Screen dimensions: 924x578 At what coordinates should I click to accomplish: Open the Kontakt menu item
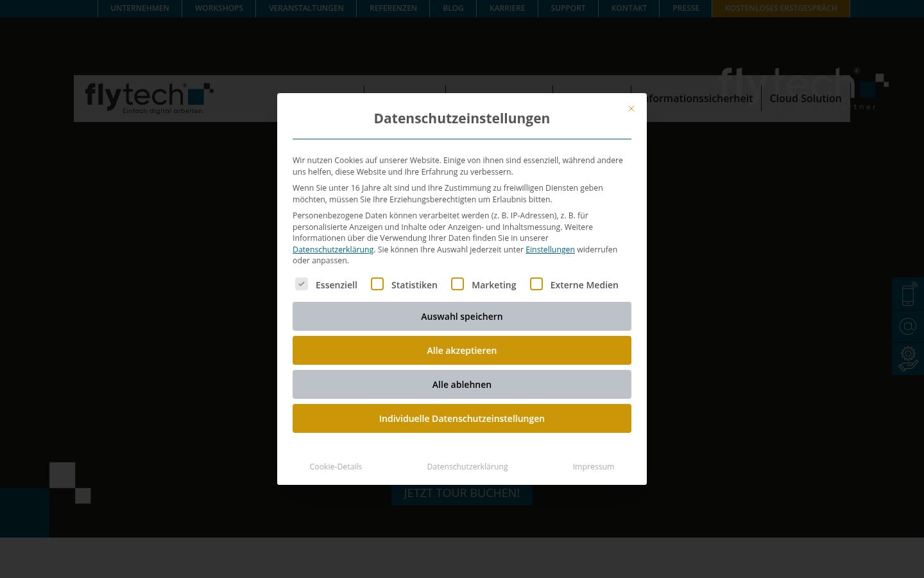click(629, 8)
